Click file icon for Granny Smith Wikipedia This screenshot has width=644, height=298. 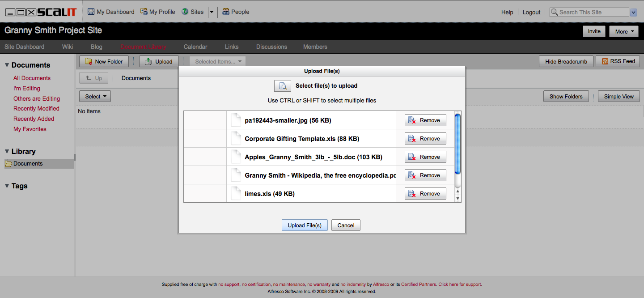coord(236,175)
